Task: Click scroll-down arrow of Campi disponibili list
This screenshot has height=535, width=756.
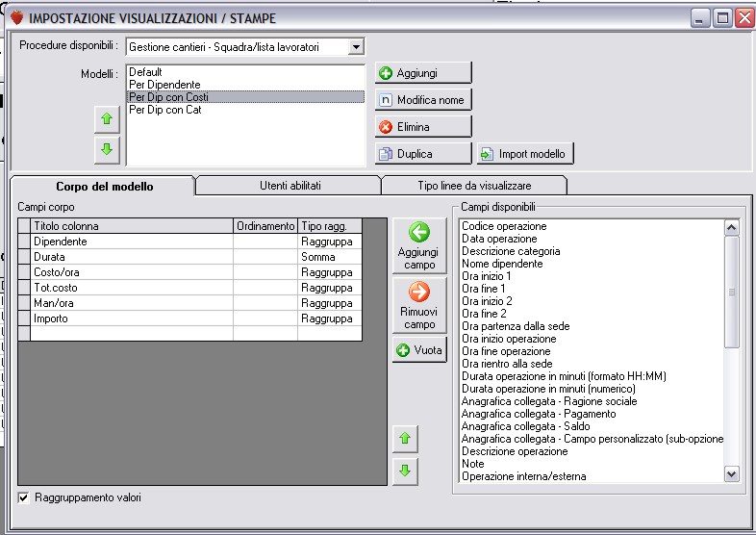Action: coord(731,474)
